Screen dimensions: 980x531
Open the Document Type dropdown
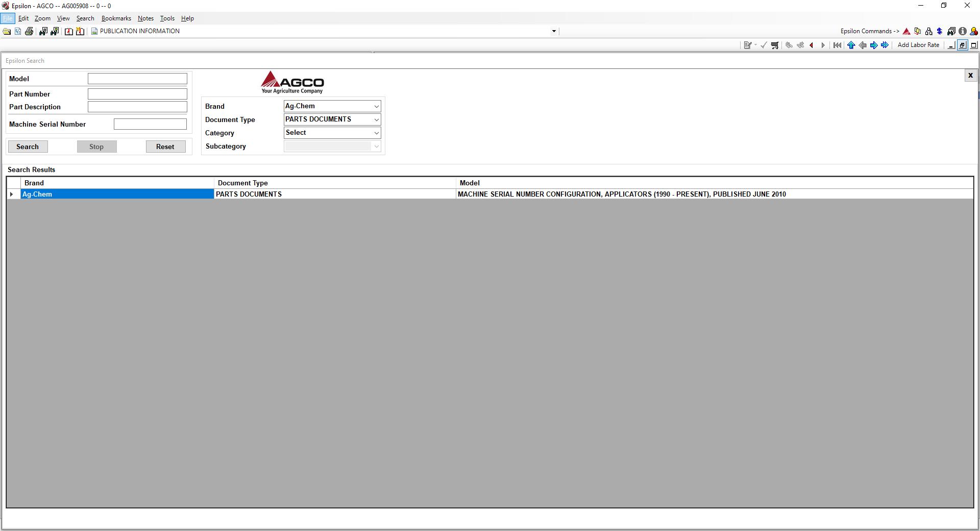tap(376, 119)
